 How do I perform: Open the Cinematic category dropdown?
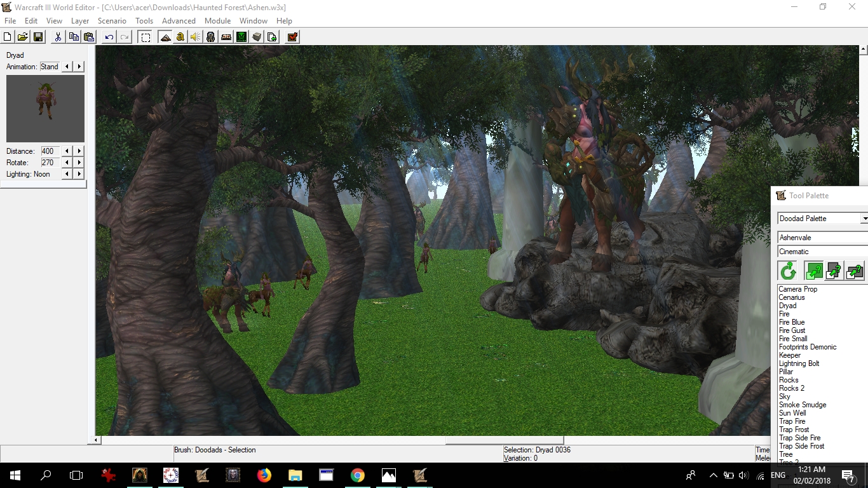pyautogui.click(x=823, y=252)
